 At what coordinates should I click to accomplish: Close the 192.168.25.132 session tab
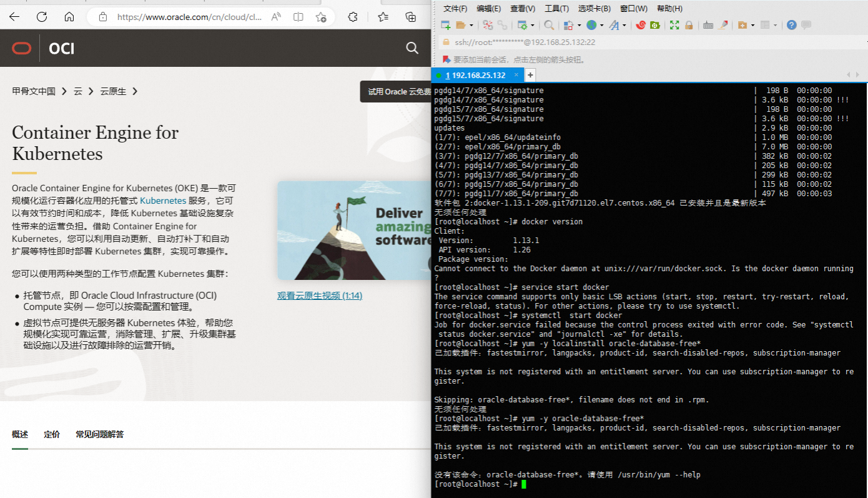[516, 75]
